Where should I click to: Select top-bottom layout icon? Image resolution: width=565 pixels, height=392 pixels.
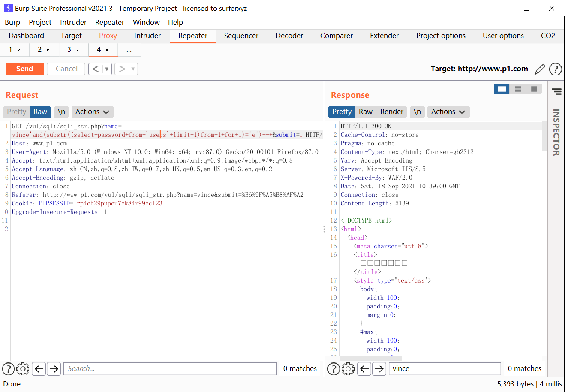[x=518, y=89]
